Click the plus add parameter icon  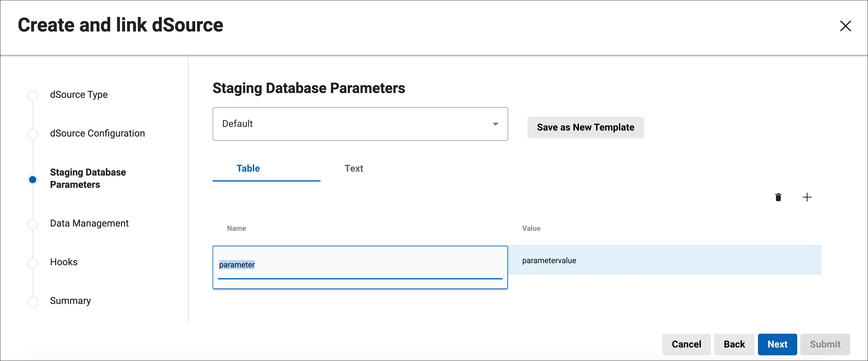tap(807, 197)
